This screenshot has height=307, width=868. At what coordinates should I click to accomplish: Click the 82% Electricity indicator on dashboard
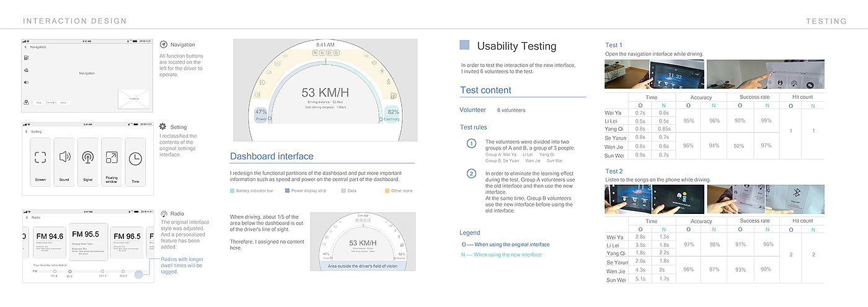tap(392, 115)
